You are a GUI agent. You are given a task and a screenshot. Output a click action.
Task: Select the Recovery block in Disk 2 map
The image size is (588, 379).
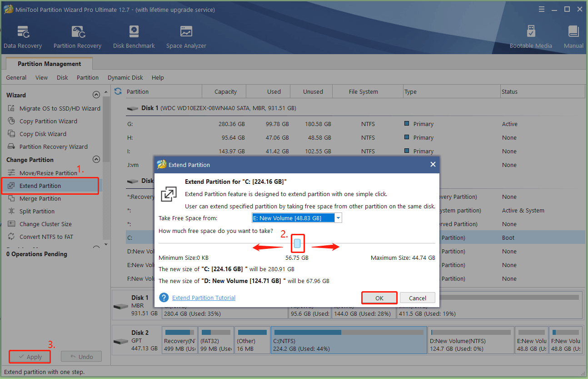pos(179,340)
